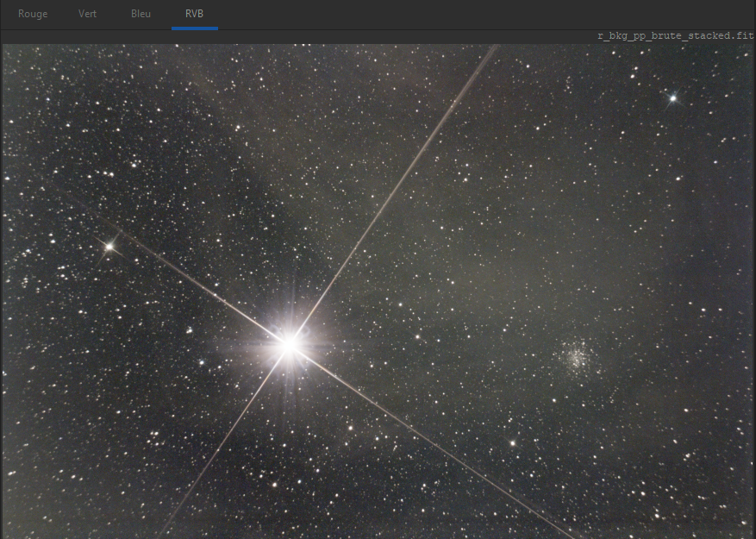Switch to the Rouge channel tab
The width and height of the screenshot is (756, 539).
click(33, 14)
